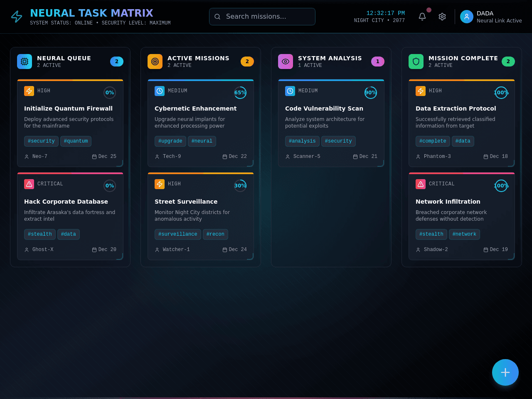
Task: Click user icon beside Ghost-X
Action: (27, 250)
